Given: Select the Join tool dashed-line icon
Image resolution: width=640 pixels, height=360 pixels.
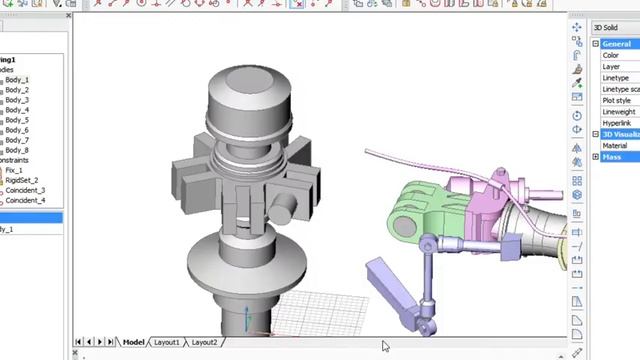Looking at the screenshot, I should pyautogui.click(x=577, y=288).
